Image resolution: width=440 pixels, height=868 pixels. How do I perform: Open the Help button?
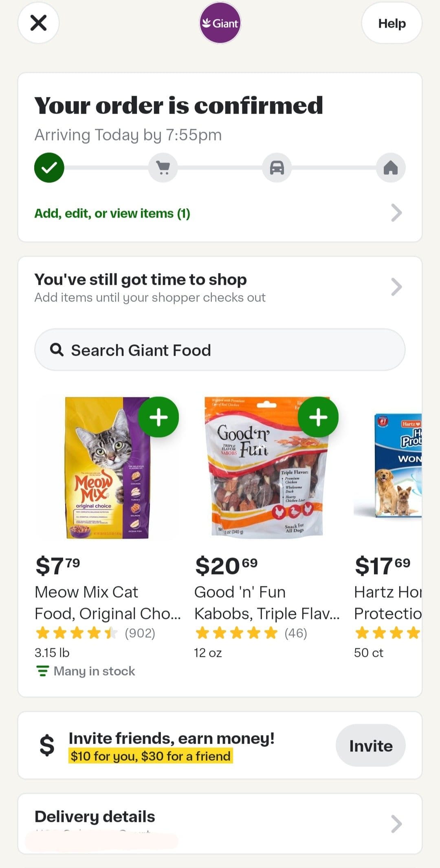(392, 23)
